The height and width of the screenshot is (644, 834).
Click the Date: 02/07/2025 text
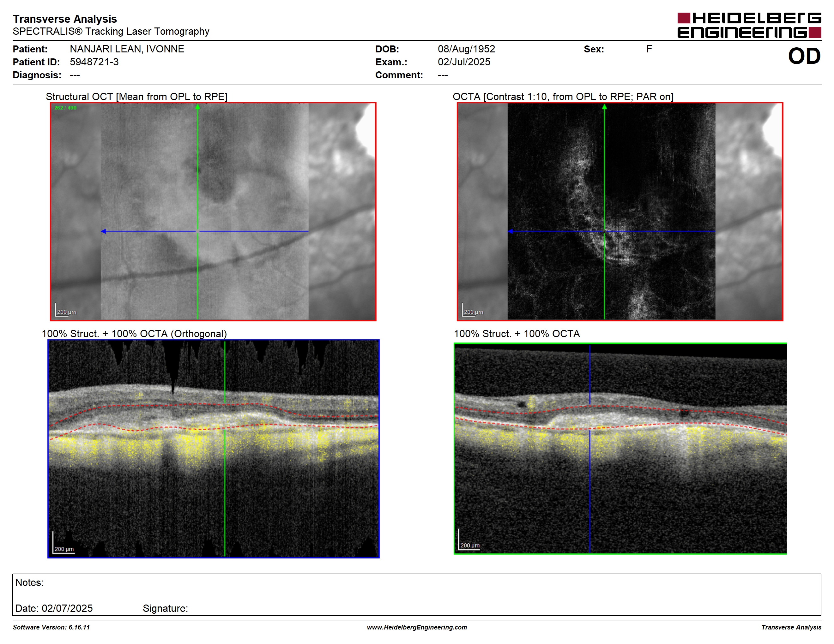click(x=54, y=608)
